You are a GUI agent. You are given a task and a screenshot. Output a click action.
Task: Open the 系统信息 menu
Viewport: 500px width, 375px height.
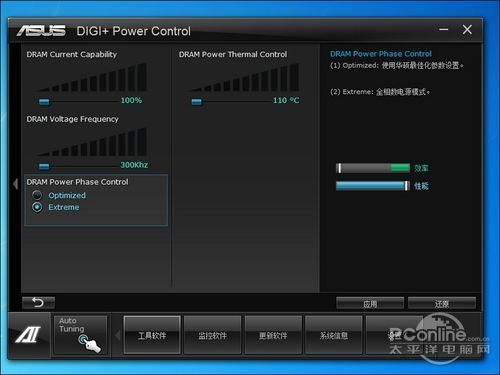(334, 335)
